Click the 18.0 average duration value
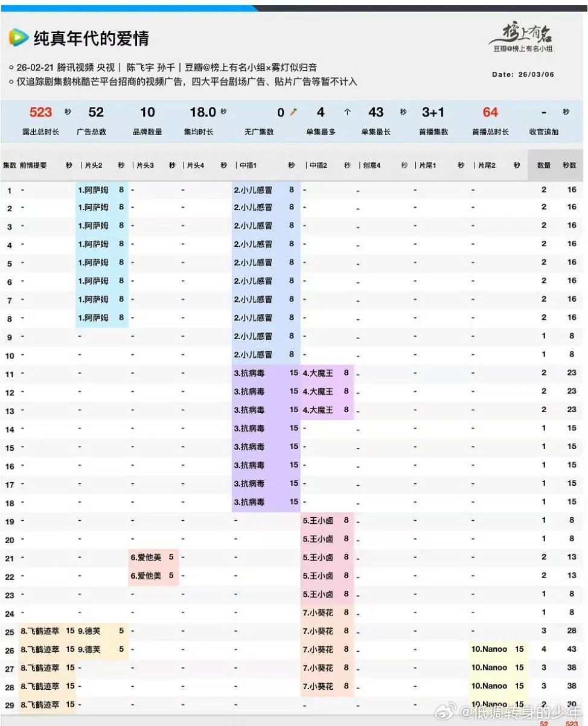 pos(203,112)
